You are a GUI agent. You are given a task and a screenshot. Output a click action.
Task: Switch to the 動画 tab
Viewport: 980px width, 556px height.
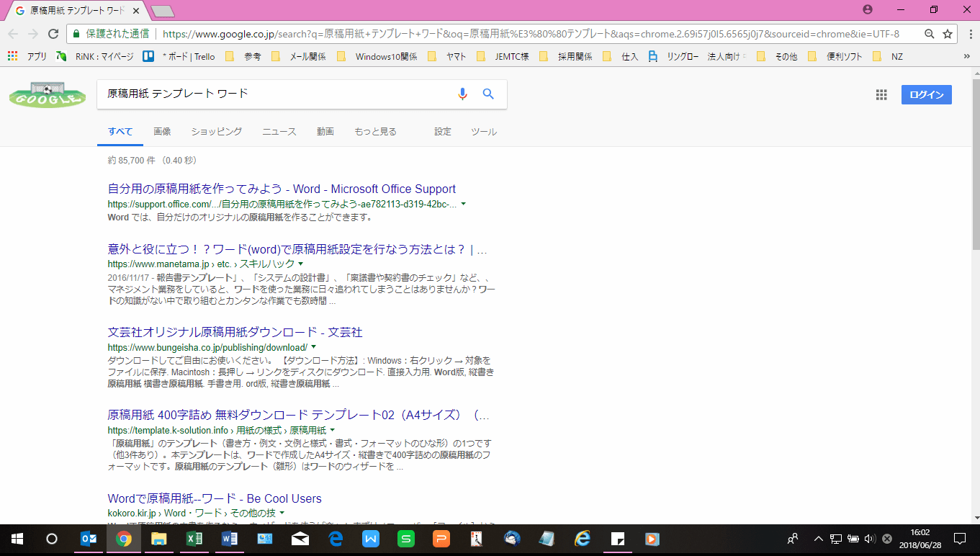point(325,132)
